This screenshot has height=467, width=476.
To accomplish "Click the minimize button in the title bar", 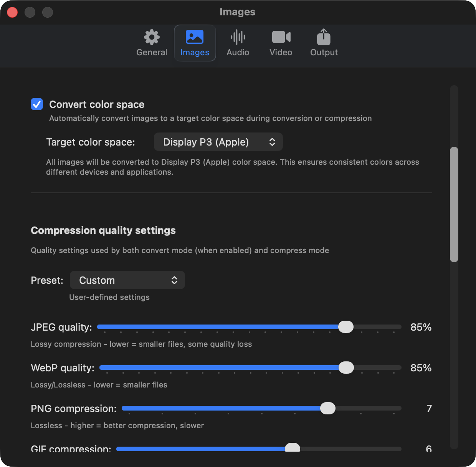I will [x=30, y=12].
